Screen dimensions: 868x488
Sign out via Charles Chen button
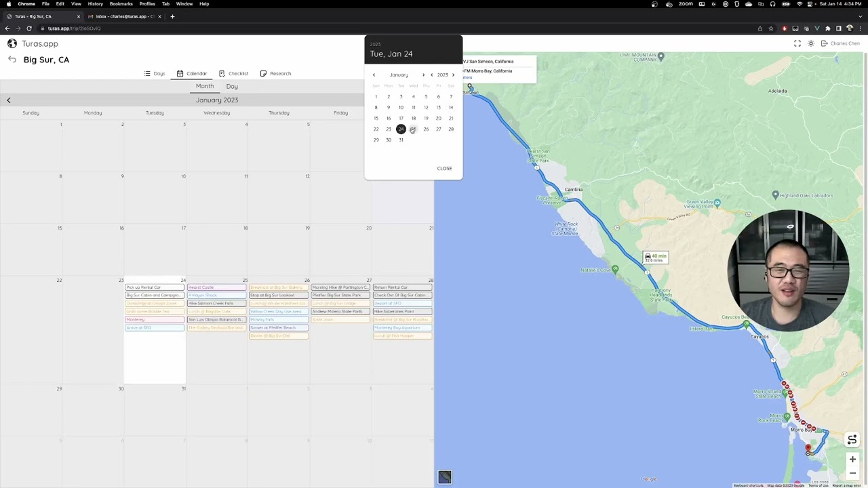point(840,43)
